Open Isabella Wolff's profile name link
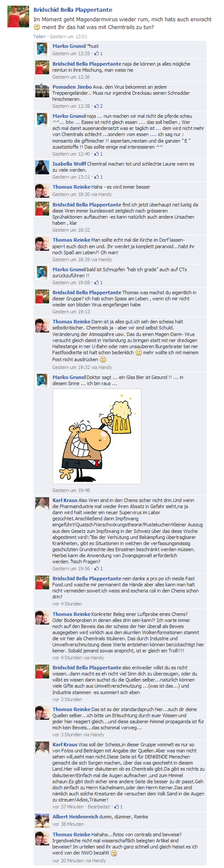 pos(70,164)
